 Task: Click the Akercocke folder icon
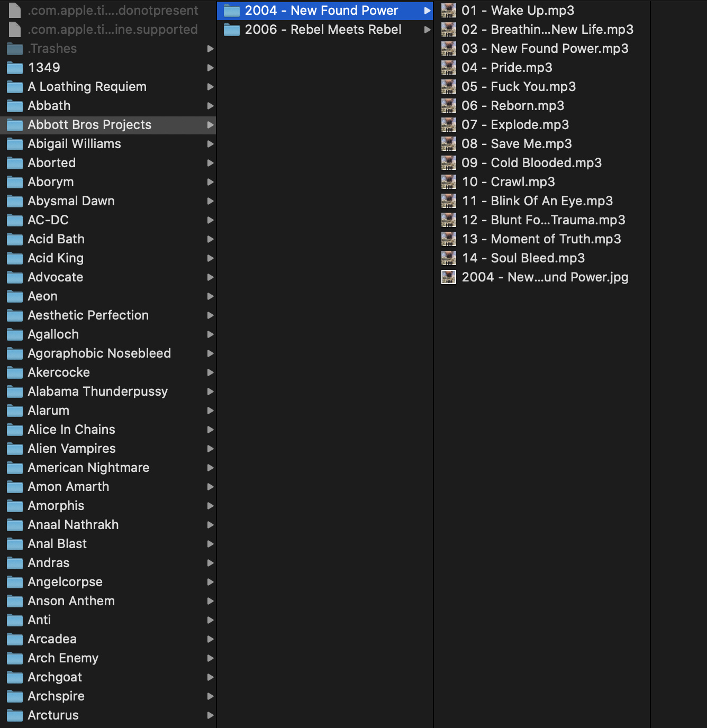(15, 372)
